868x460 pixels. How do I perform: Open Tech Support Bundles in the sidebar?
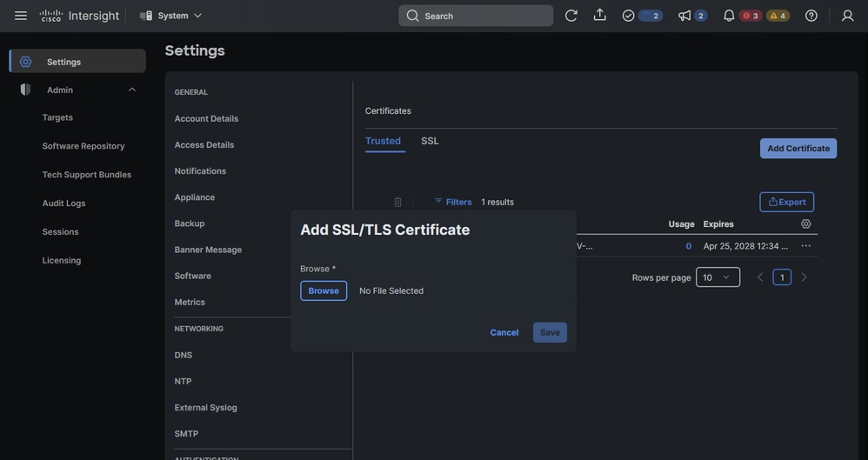click(x=87, y=175)
